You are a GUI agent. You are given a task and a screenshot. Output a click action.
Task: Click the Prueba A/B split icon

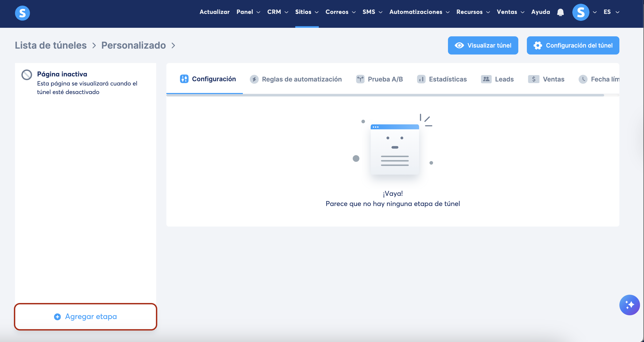[360, 79]
